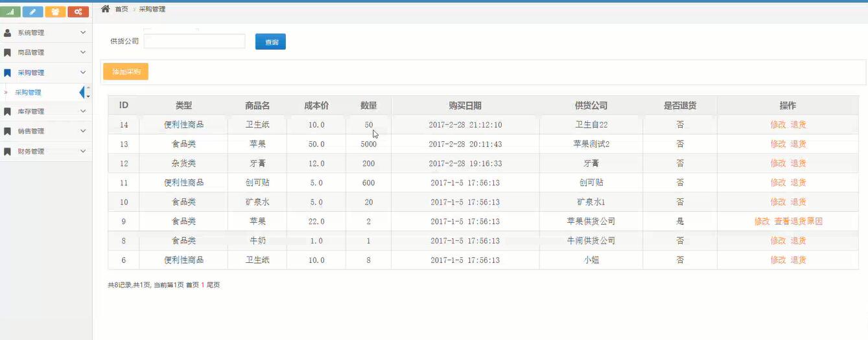Expand the 系统管理 menu chevron
The height and width of the screenshot is (340, 868).
point(83,32)
